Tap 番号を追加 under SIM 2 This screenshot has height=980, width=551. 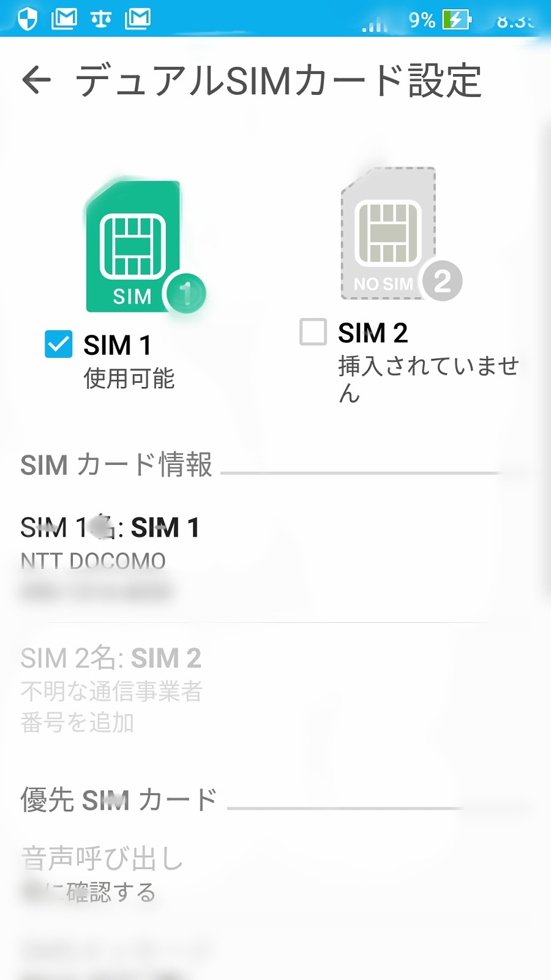click(x=77, y=723)
